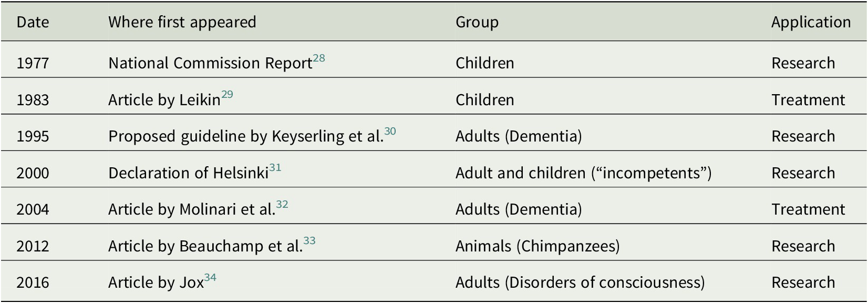Select the 2016 date cell
The height and width of the screenshot is (303, 868).
(x=33, y=282)
